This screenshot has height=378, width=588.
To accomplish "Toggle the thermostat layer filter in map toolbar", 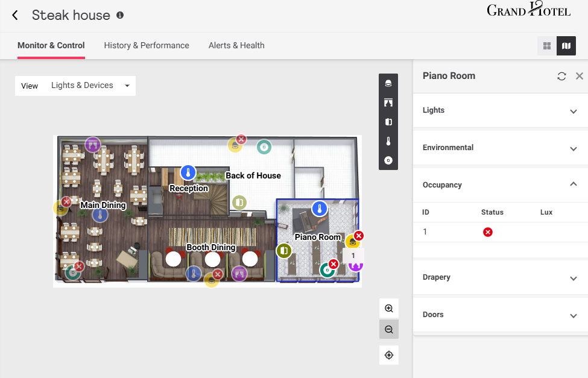I will 388,141.
